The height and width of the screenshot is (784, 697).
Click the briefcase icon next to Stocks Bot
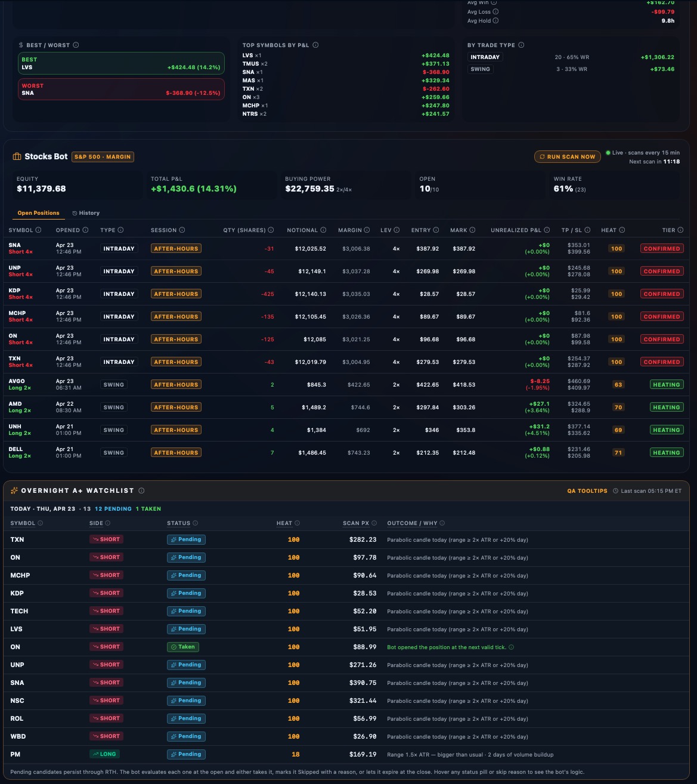click(x=16, y=156)
